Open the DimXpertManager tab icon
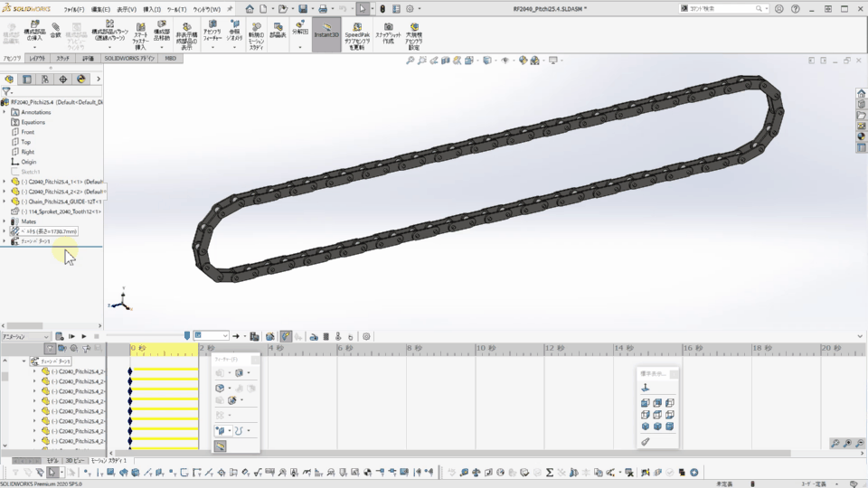 [63, 80]
